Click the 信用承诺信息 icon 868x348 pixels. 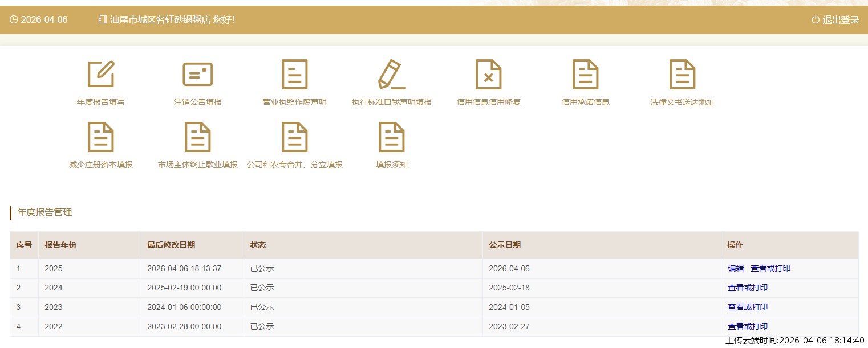586,75
